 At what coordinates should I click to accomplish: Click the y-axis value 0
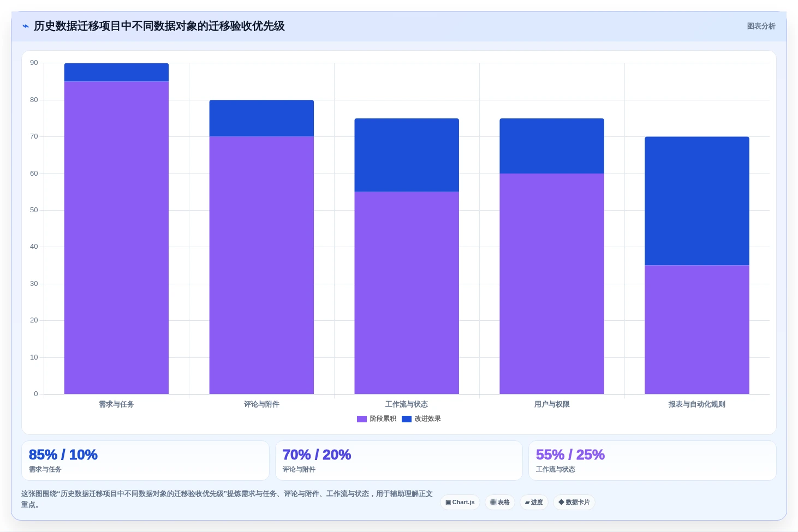[36, 394]
